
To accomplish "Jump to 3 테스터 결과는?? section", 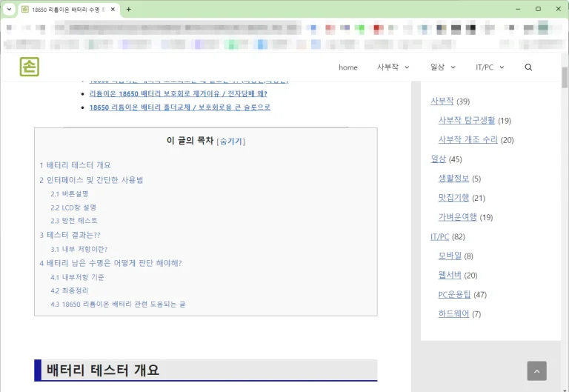I will click(x=70, y=235).
